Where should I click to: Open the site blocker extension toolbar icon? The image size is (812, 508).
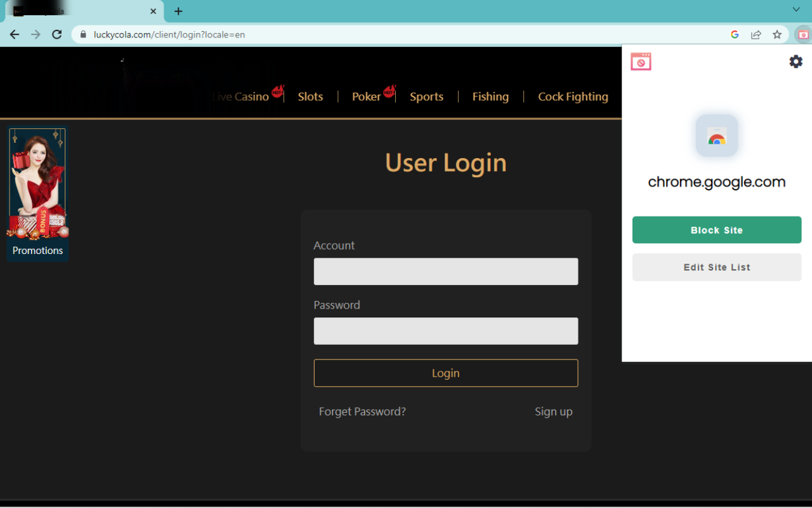coord(803,34)
